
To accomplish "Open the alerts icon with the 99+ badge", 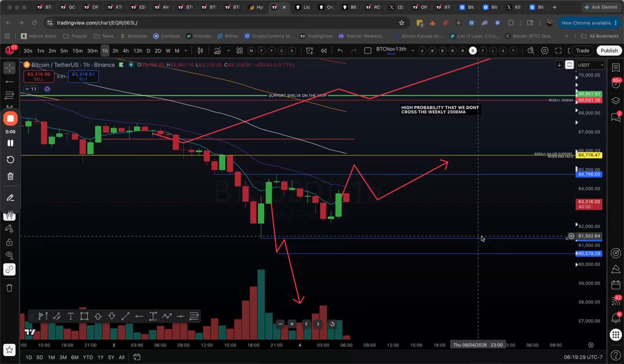I will click(x=616, y=84).
